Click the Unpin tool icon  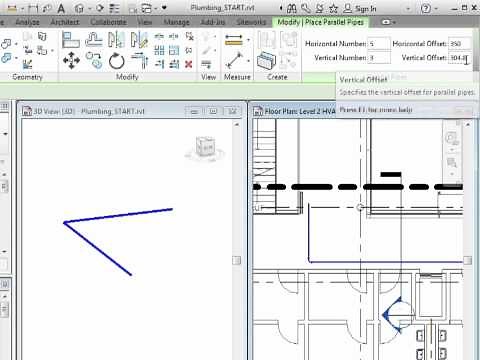click(189, 36)
